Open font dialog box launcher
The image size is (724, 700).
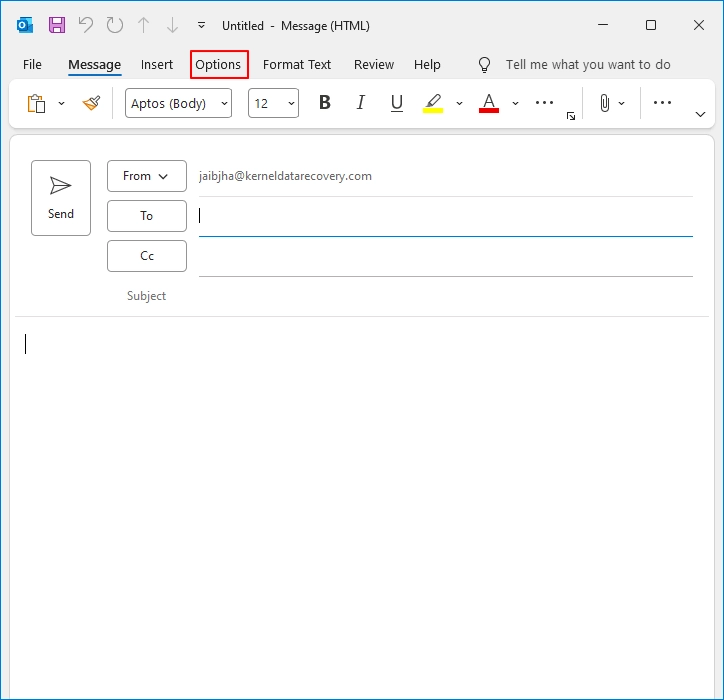(x=571, y=116)
